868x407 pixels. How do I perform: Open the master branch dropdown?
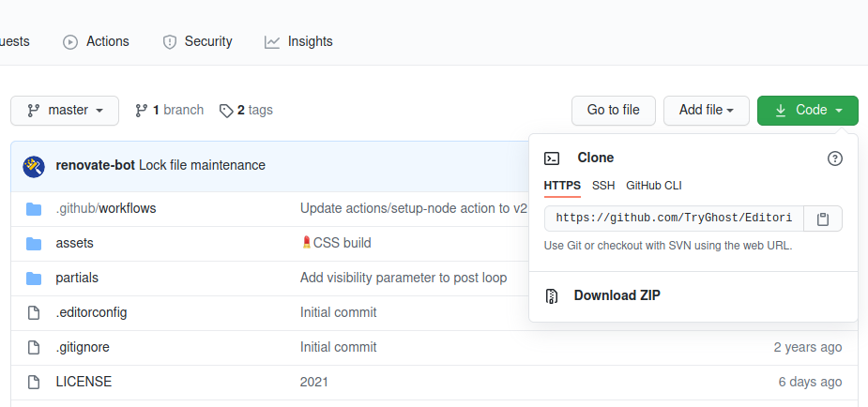point(65,111)
